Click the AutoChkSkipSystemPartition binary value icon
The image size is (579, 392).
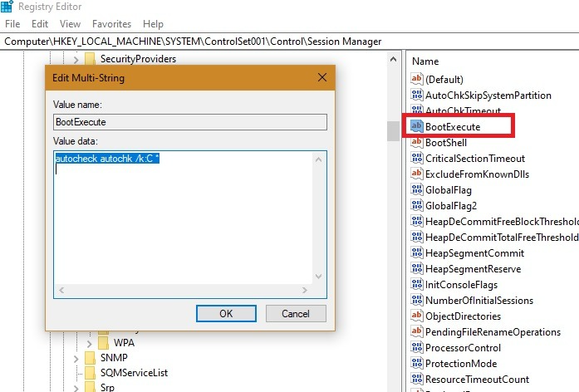click(x=416, y=95)
